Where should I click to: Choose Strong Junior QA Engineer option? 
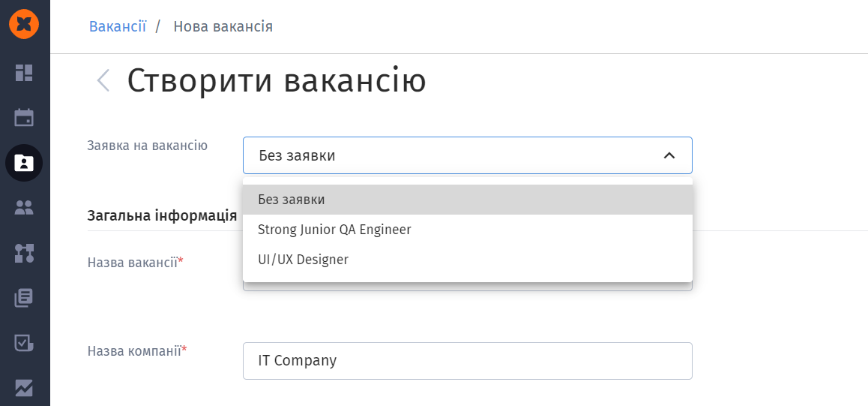pyautogui.click(x=467, y=230)
